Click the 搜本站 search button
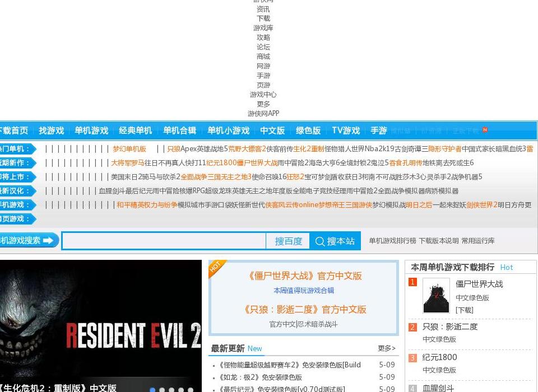Screen dimensions: 538x392 [335, 241]
